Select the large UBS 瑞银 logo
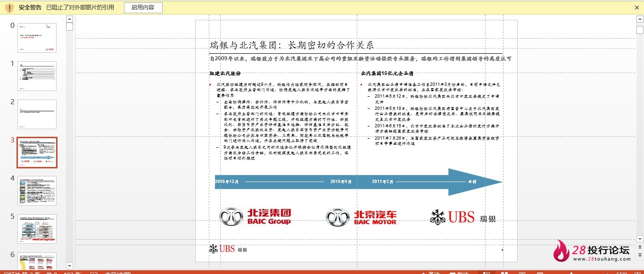Screen dimensions: 644x274 pyautogui.click(x=463, y=217)
